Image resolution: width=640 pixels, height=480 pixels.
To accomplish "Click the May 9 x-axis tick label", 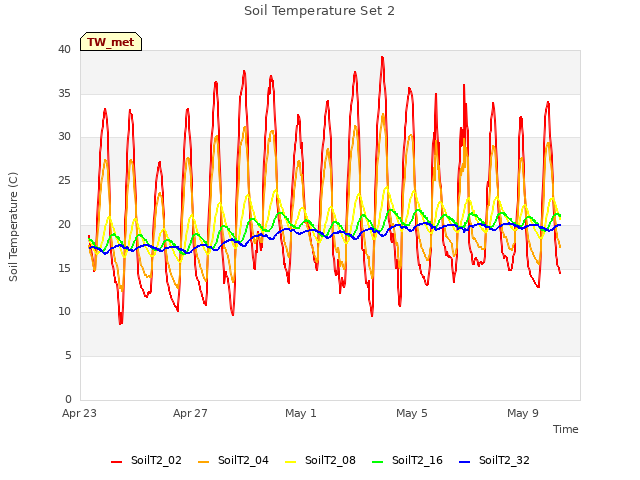I will (523, 413).
